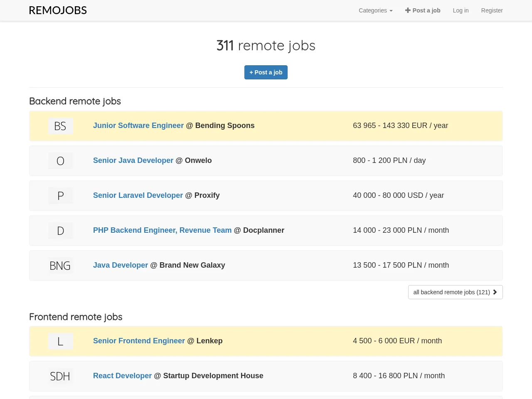Open PHP Backend Engineer, Revenue Team listing

pyautogui.click(x=162, y=230)
